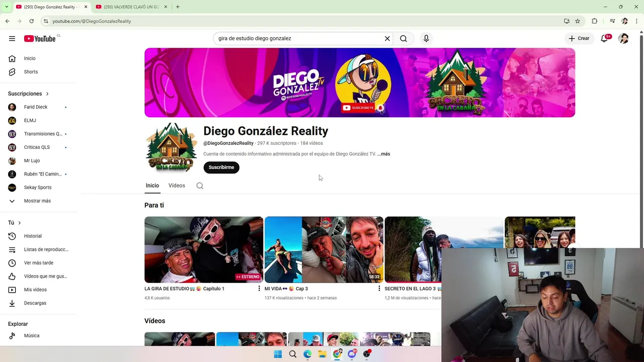
Task: Clear the search box text
Action: (387, 38)
